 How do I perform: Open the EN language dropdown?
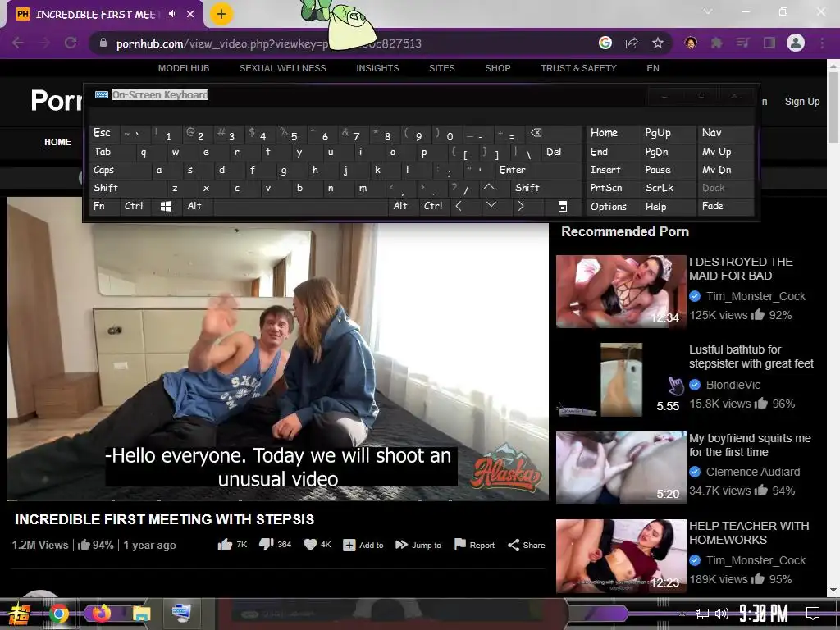652,68
